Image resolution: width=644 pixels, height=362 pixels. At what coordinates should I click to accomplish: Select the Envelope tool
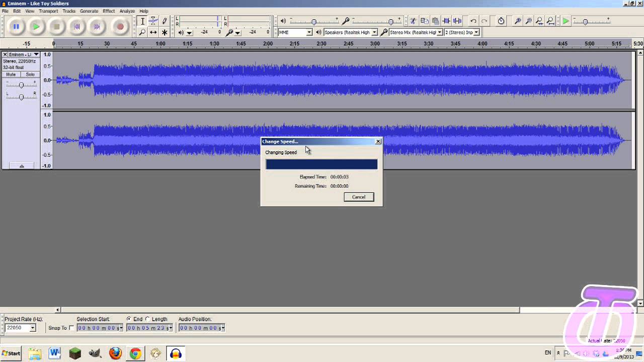pos(153,21)
